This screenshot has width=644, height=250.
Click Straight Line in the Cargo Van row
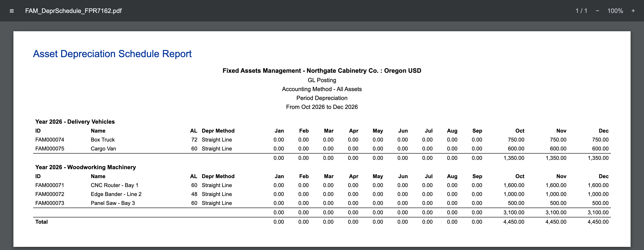pyautogui.click(x=217, y=149)
